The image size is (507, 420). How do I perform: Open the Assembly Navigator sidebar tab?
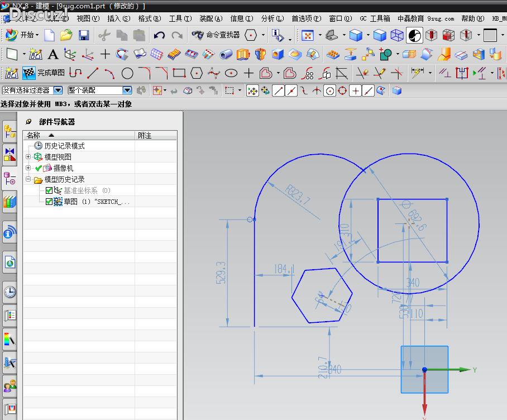(9, 132)
